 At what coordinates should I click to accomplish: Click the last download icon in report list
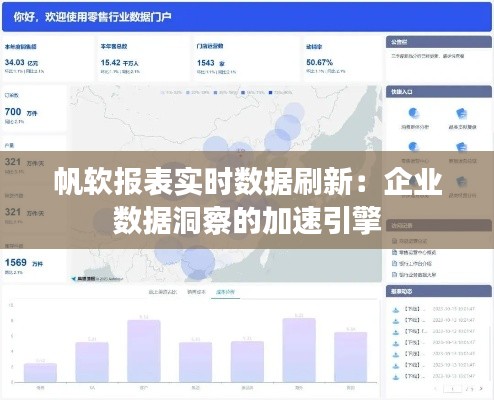396,377
